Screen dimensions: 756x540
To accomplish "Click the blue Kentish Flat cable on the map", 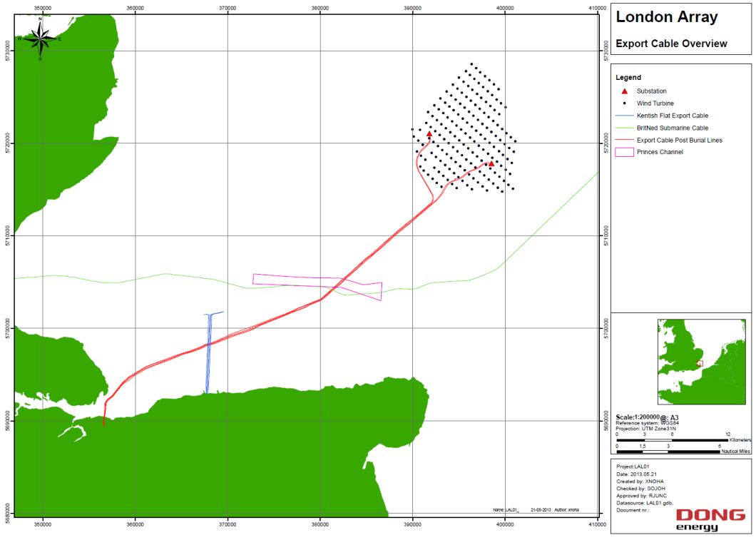I will pos(210,352).
